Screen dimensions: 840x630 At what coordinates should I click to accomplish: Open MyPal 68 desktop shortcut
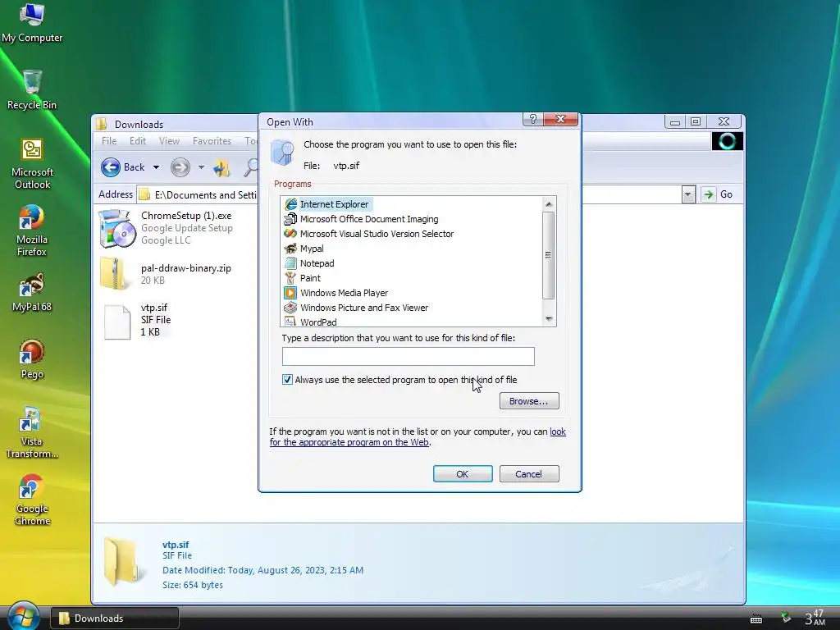click(32, 292)
